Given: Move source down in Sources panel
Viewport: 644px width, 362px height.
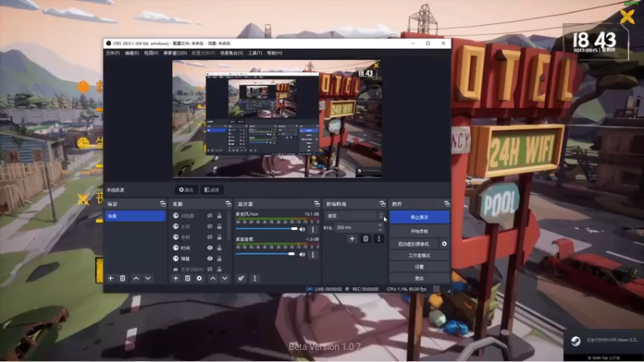Looking at the screenshot, I should pyautogui.click(x=225, y=278).
